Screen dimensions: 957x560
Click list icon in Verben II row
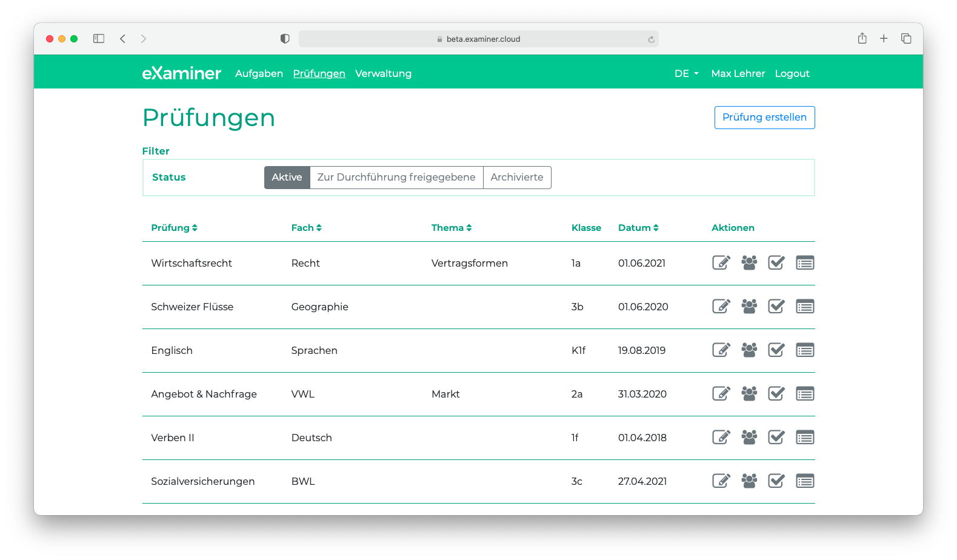[805, 438]
